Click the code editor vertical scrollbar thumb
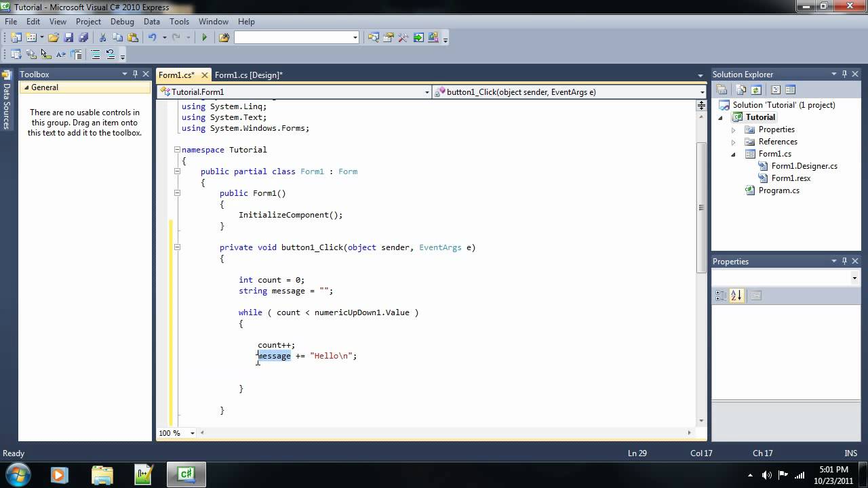This screenshot has width=868, height=488. pyautogui.click(x=701, y=207)
